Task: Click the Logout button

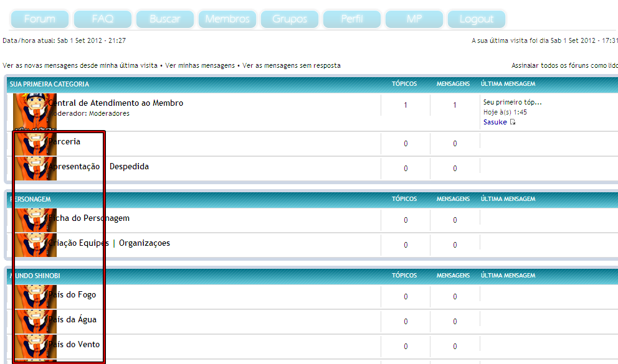Action: pos(477,19)
